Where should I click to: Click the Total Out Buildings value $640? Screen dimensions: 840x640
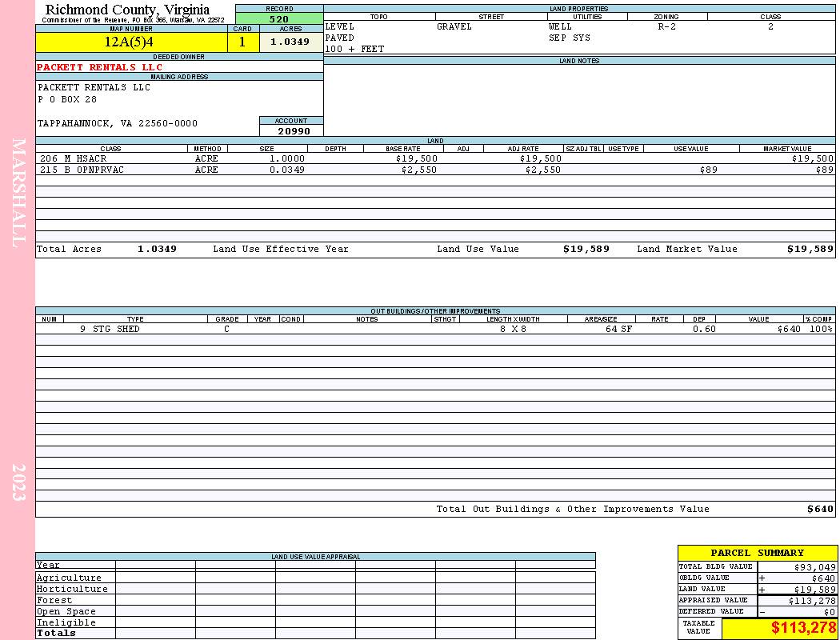(x=820, y=509)
